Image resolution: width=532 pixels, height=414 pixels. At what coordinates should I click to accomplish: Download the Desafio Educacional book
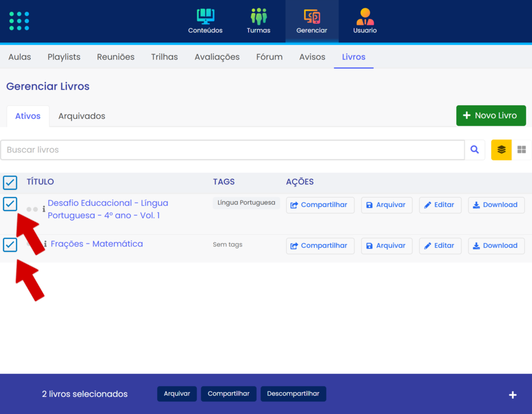point(496,205)
